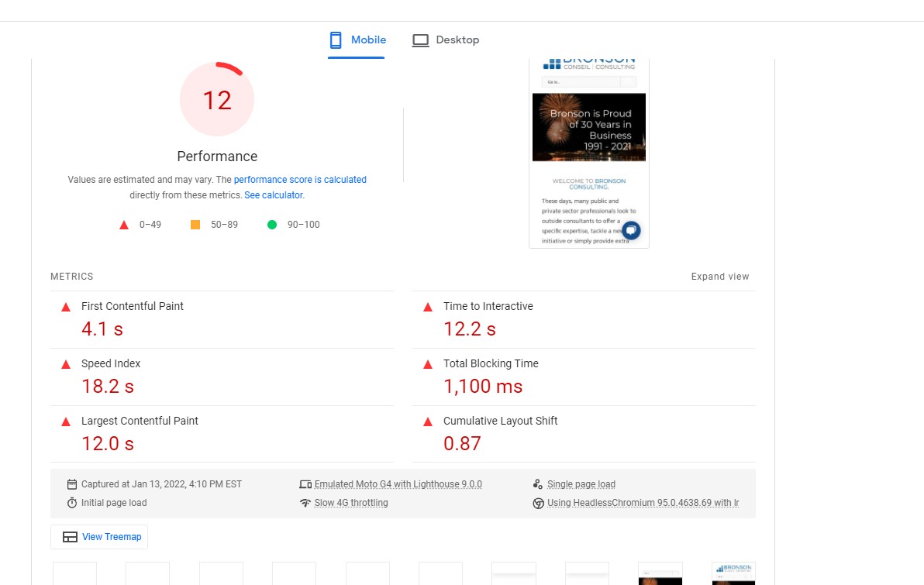Image resolution: width=924 pixels, height=585 pixels.
Task: Click the calendar icon next to Captured at
Action: [x=72, y=484]
